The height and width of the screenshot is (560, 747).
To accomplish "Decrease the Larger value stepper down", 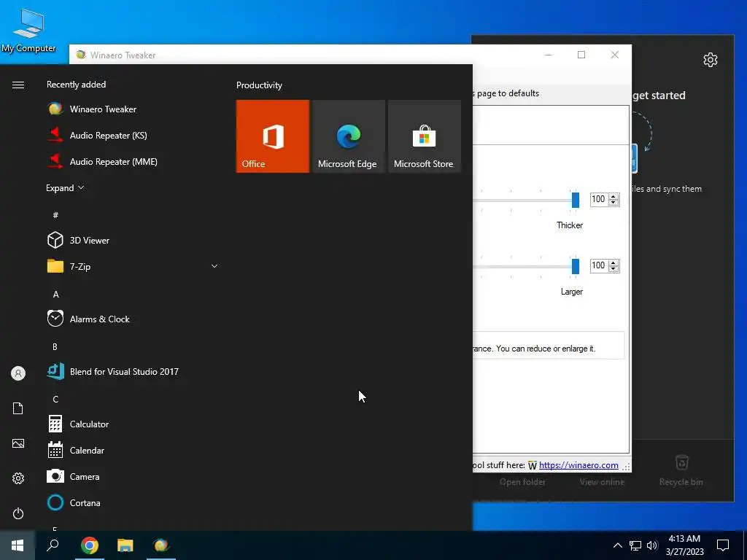I will pos(614,268).
